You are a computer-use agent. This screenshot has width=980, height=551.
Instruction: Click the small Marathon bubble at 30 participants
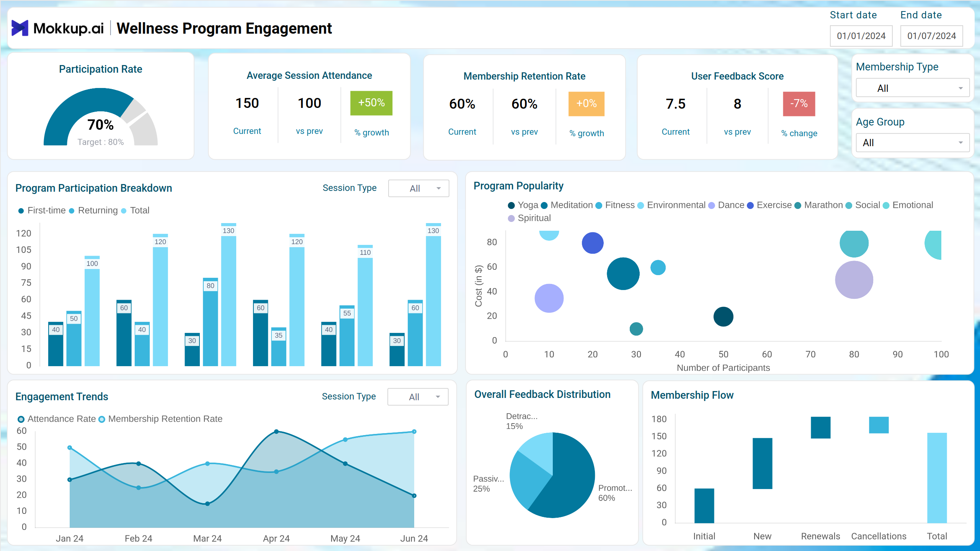pyautogui.click(x=636, y=329)
